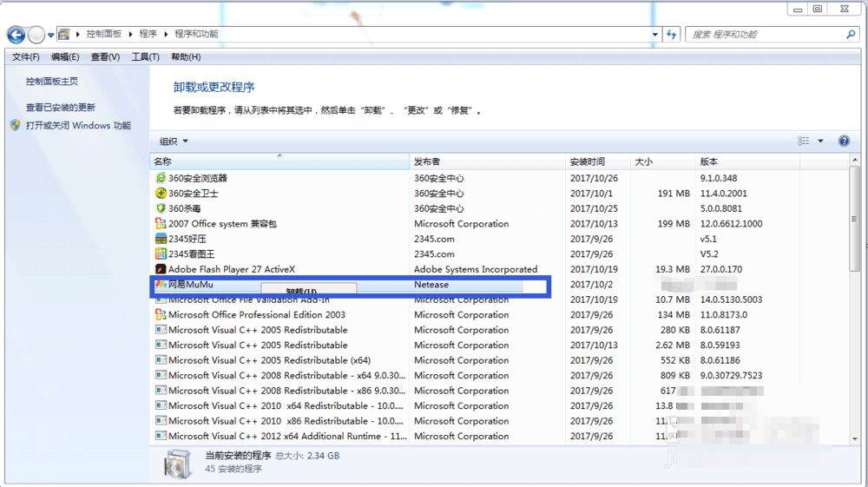Select Visual C++ 2010 x64 Redistributable icon
Screen dimensions: 868x487
161,405
